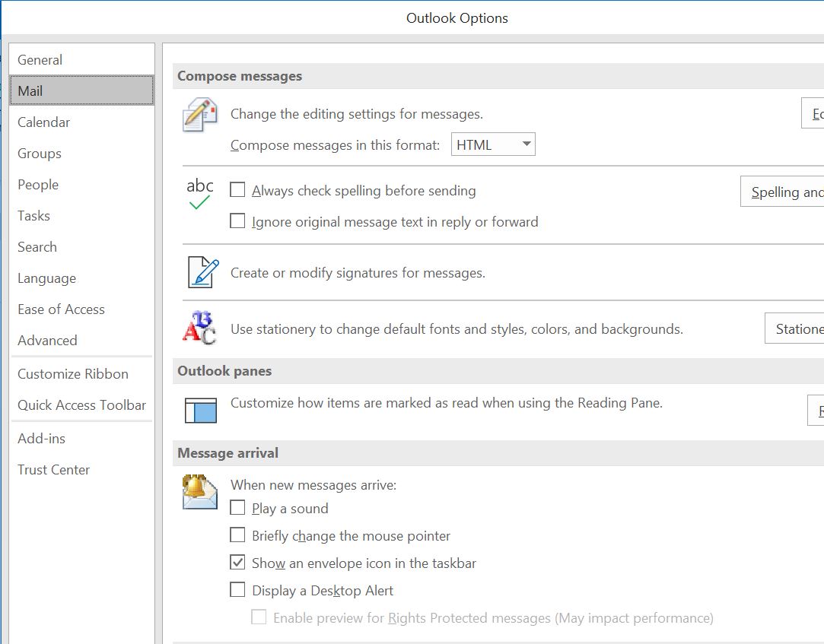The height and width of the screenshot is (644, 824).
Task: Click the Outlook Options dialog title
Action: 457,18
